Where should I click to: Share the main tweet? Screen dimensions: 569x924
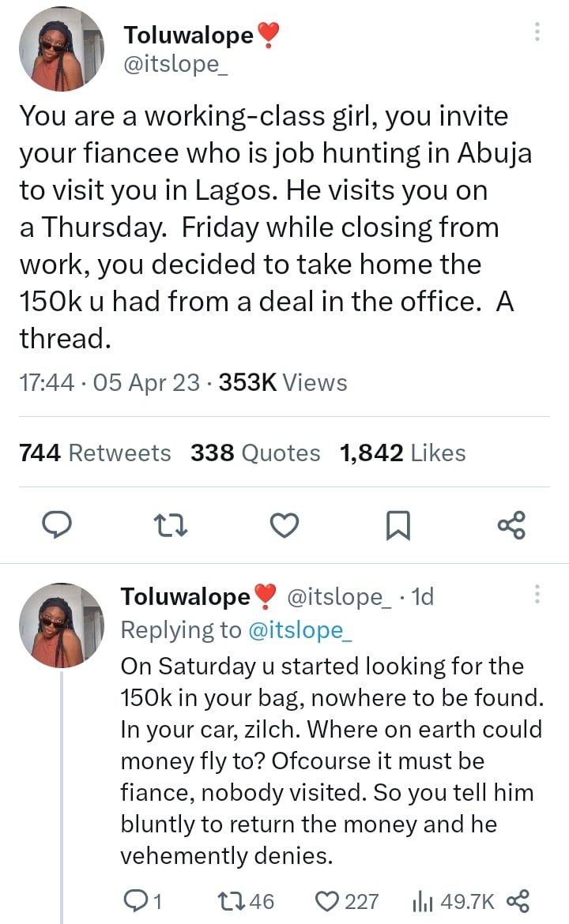click(x=511, y=524)
